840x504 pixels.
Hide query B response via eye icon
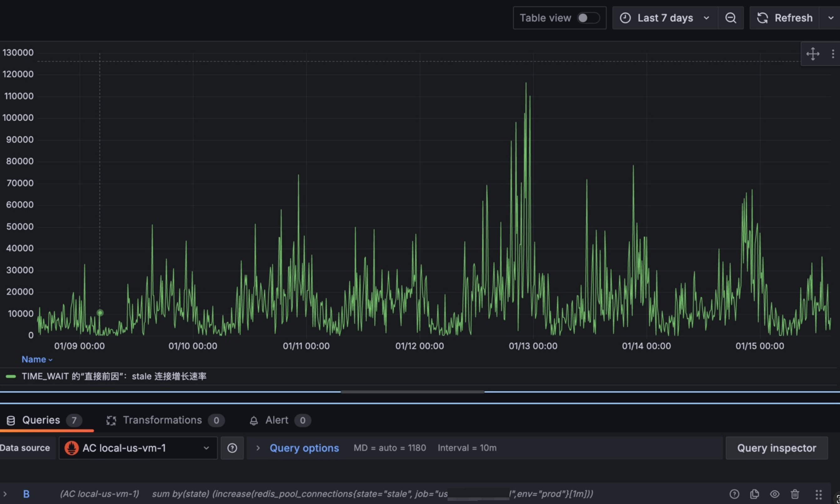point(775,494)
